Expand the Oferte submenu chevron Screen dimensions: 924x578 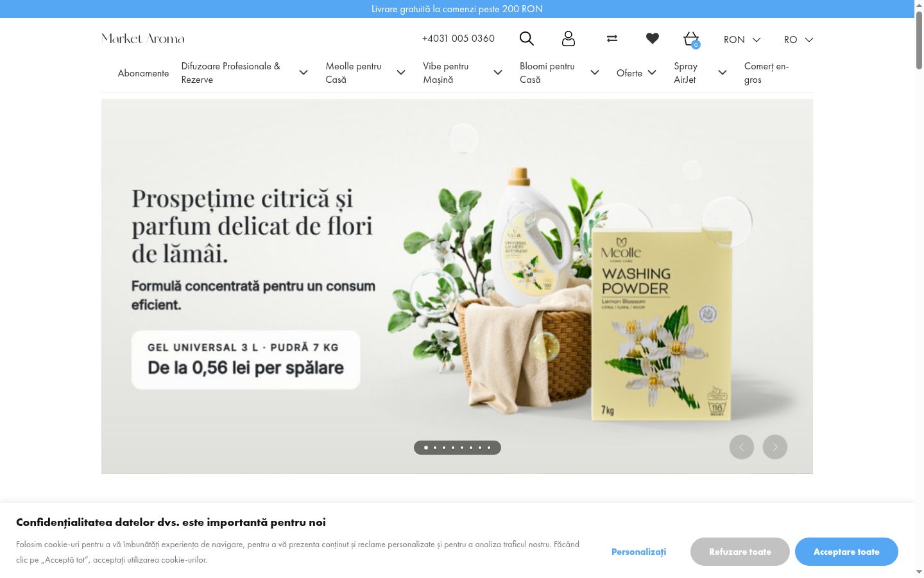[x=652, y=73]
